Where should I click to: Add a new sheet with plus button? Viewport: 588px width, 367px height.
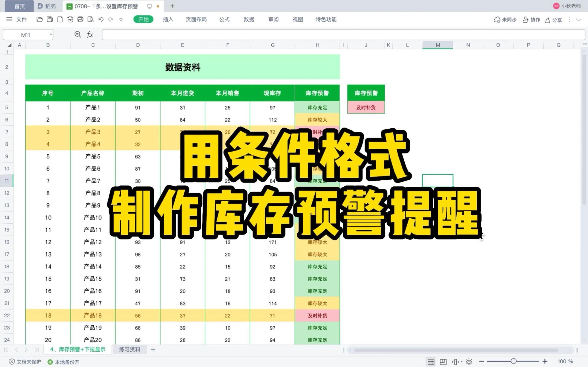153,349
